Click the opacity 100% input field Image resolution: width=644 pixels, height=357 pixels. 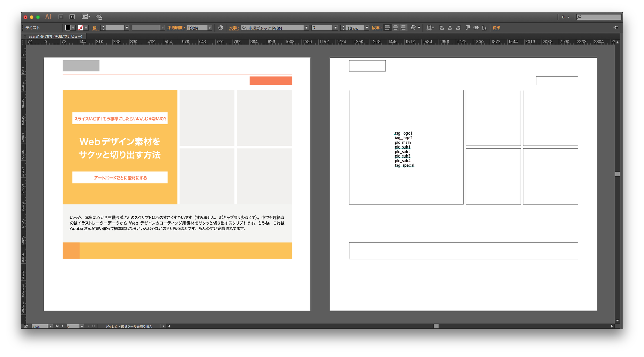(197, 28)
